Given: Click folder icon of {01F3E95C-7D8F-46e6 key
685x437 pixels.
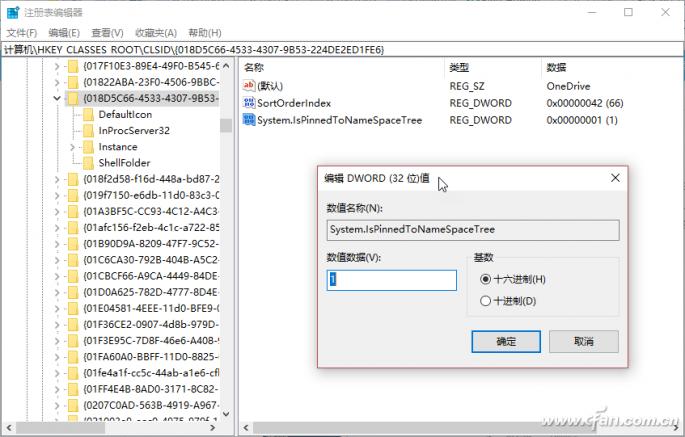Looking at the screenshot, I should tap(73, 341).
